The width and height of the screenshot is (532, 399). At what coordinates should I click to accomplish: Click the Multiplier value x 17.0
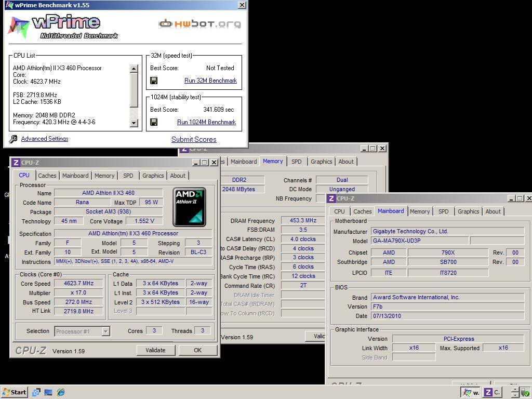(x=79, y=292)
